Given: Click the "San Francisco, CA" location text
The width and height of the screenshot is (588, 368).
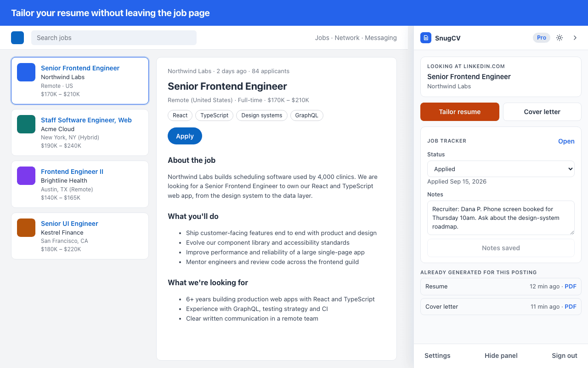Looking at the screenshot, I should point(64,241).
